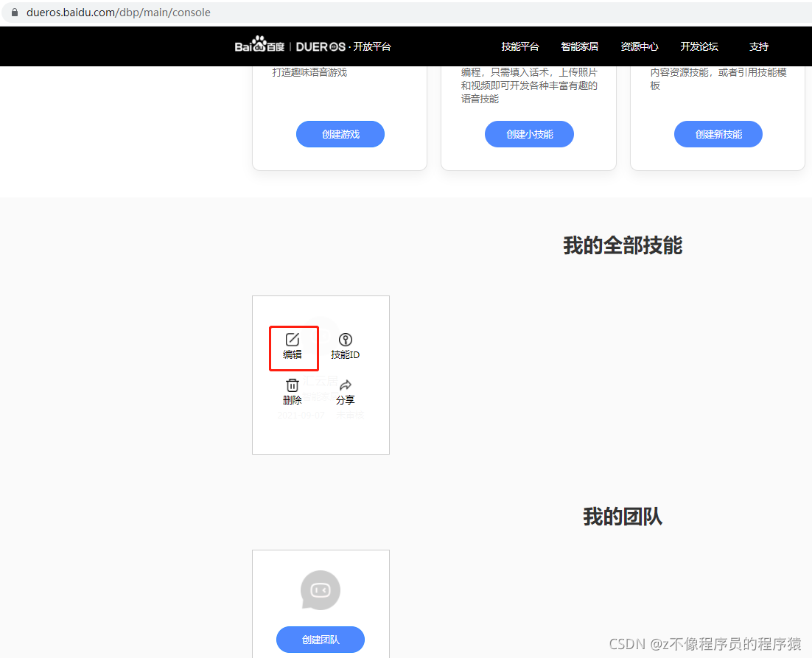Screen dimensions: 812x658
Task: Click the 编辑 edit icon on skill card
Action: pos(292,340)
